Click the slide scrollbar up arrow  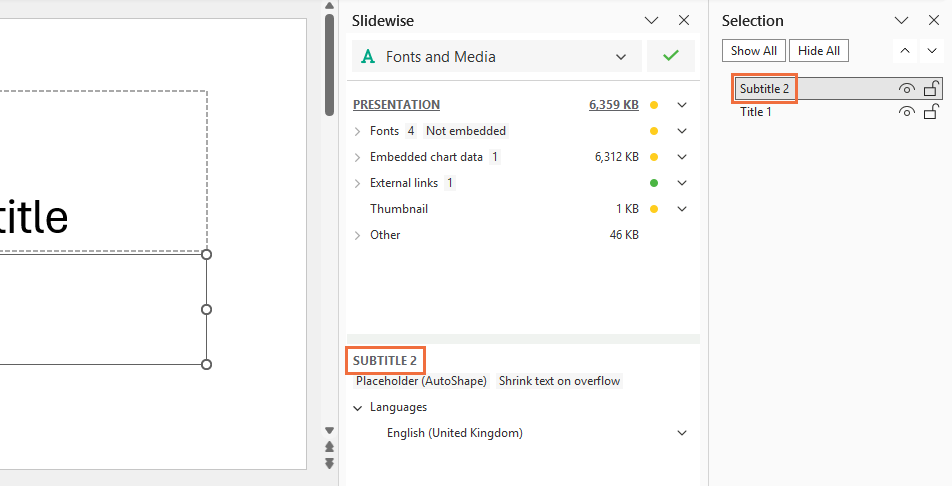329,6
